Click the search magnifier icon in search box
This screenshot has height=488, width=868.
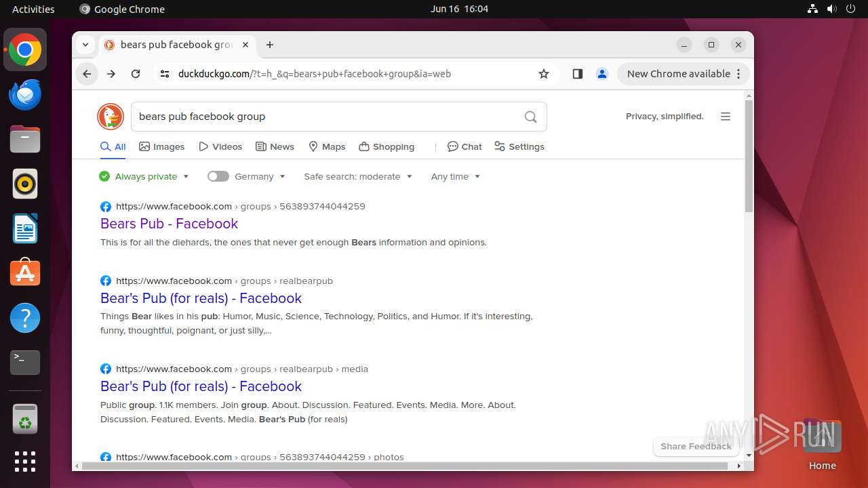(x=531, y=117)
